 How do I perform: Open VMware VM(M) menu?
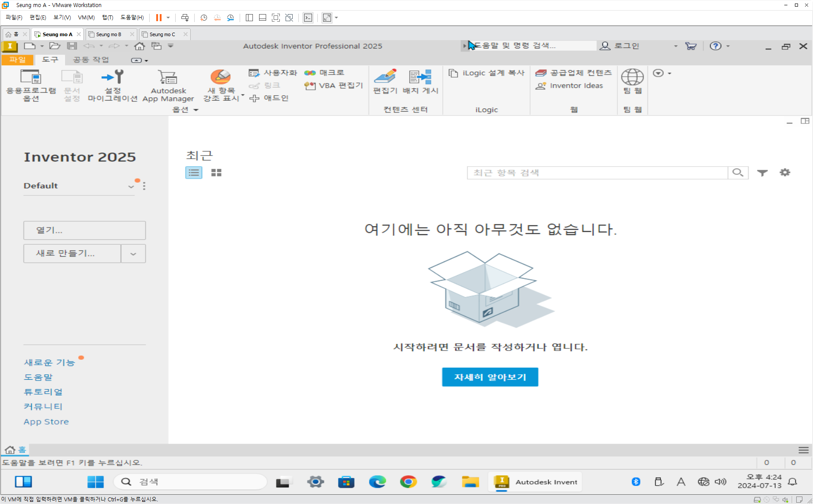[x=86, y=18]
